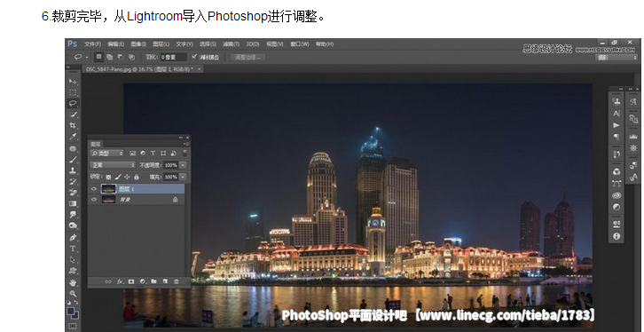Select the Lasso tool in the toolbox
The image size is (644, 332).
pyautogui.click(x=73, y=103)
